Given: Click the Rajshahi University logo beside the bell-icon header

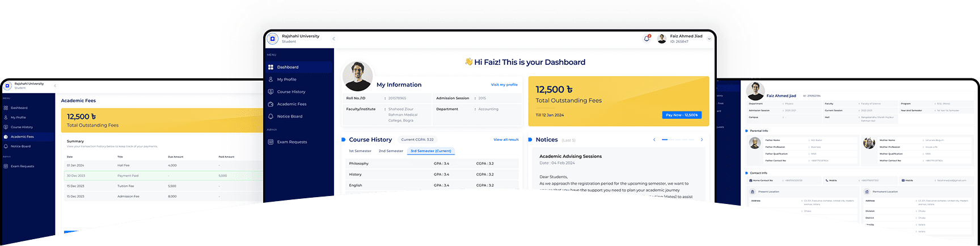Looking at the screenshot, I should [273, 39].
